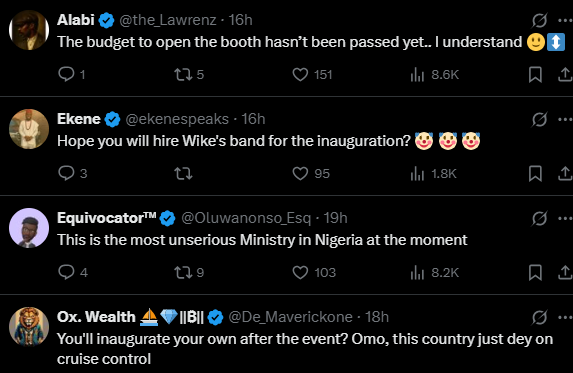The height and width of the screenshot is (373, 573).
Task: Open the @De_Maverickone profile handle
Action: click(x=291, y=317)
